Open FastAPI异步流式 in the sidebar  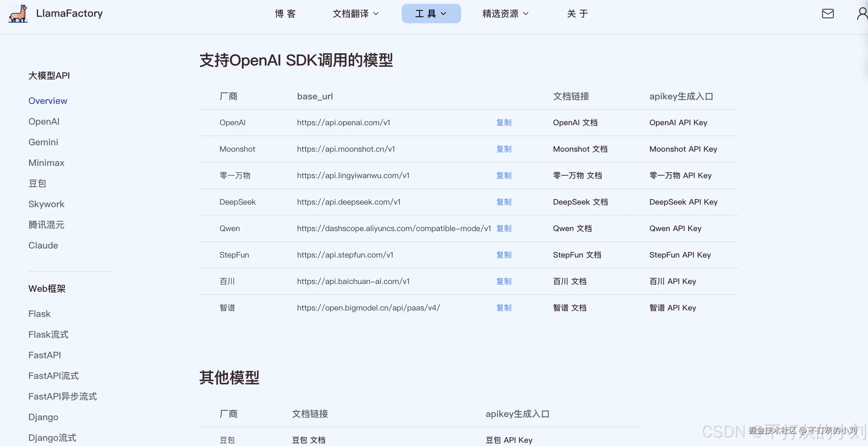click(x=63, y=396)
